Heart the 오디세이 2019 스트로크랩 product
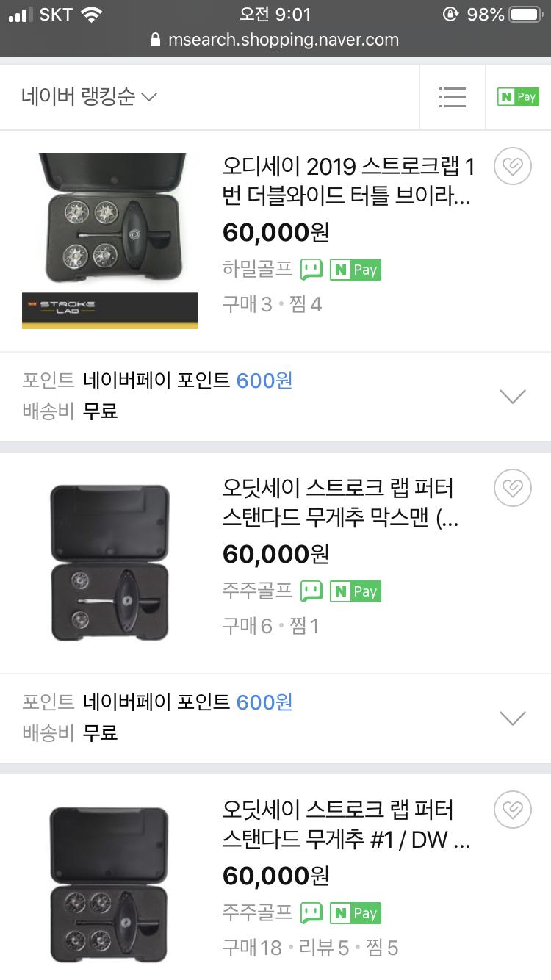 click(512, 167)
